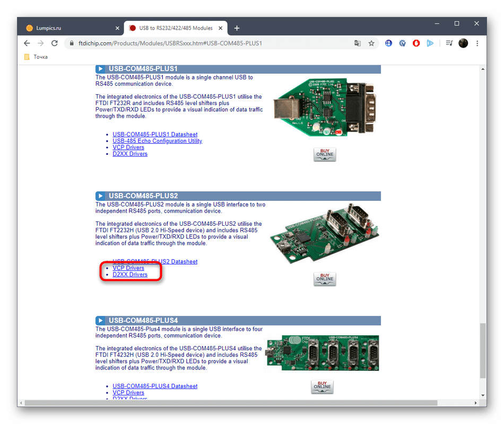Click the browser back arrow

27,43
